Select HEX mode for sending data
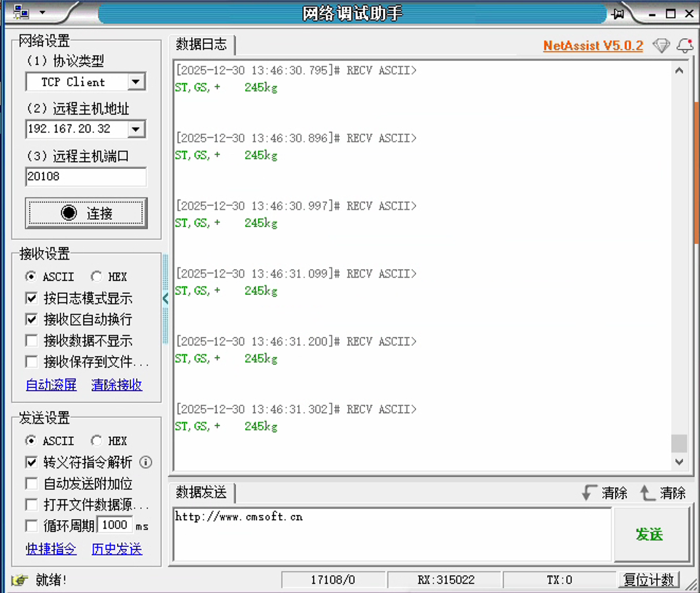Image resolution: width=700 pixels, height=593 pixels. coord(96,441)
